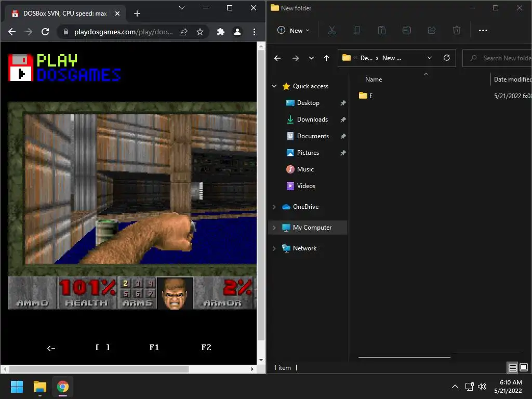This screenshot has height=399, width=532.
Task: Expand the OneDrive tree node
Action: [274, 207]
